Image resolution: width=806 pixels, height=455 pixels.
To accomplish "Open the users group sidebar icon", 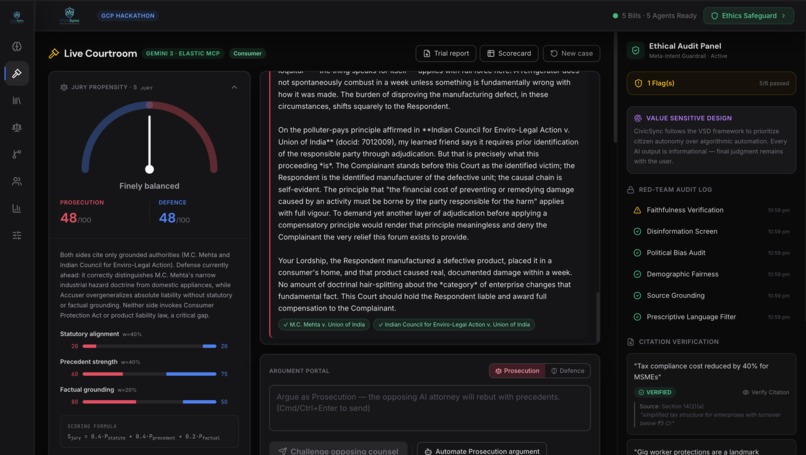I will coord(17,181).
